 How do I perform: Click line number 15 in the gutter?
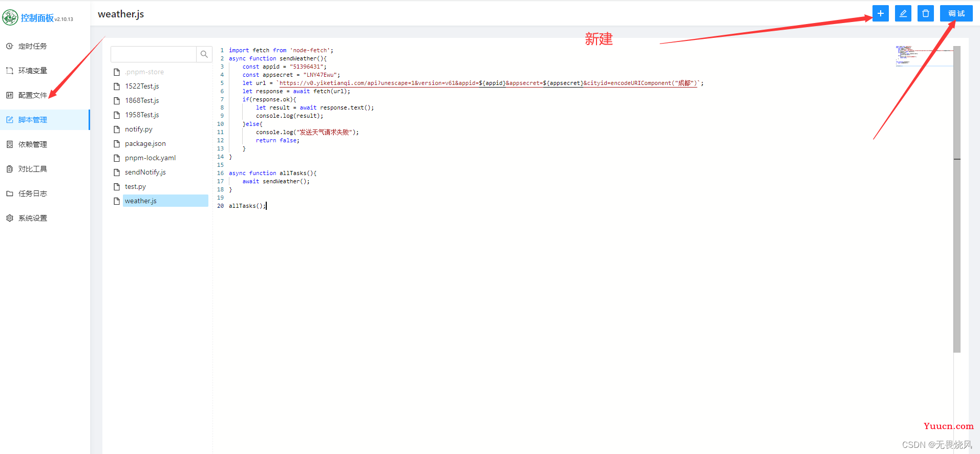point(220,165)
